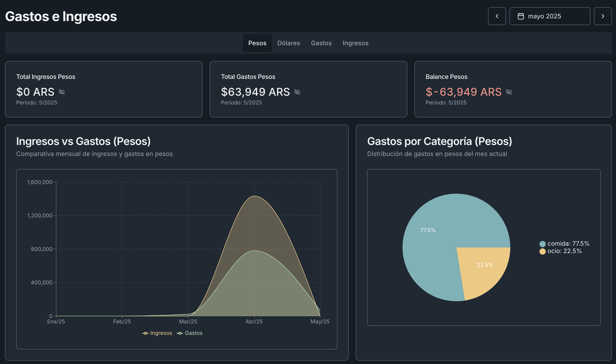The width and height of the screenshot is (616, 364).
Task: Switch to the Dólares tab
Action: click(x=289, y=43)
